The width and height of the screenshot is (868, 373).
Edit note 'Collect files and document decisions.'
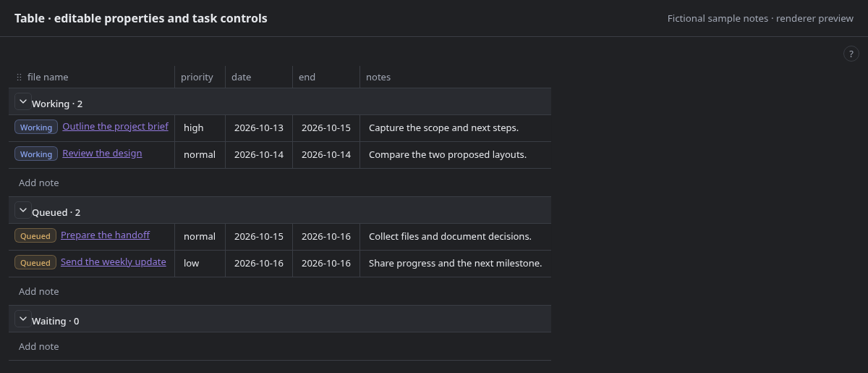click(x=456, y=237)
